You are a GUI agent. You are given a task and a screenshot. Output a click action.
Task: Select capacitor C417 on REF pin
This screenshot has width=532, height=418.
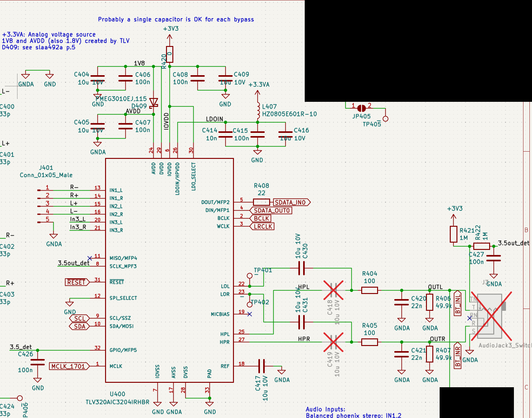point(262,366)
